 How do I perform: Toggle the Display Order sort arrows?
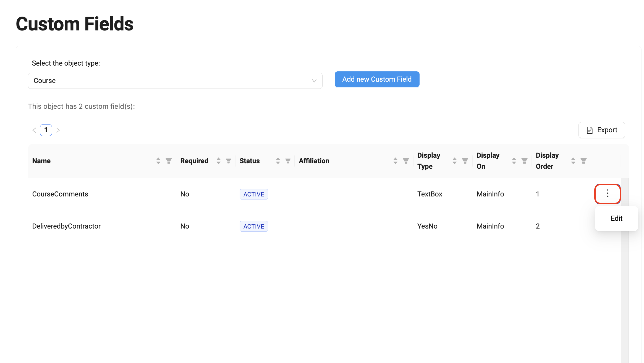tap(573, 161)
